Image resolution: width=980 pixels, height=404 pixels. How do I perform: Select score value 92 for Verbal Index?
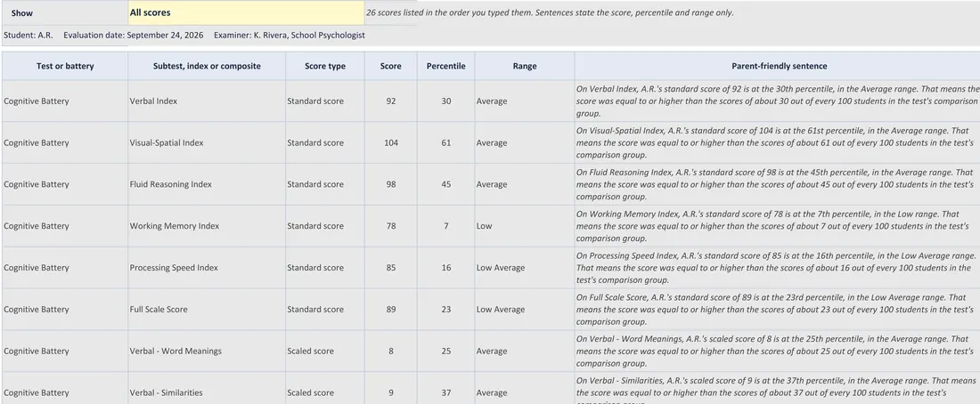[x=390, y=101]
